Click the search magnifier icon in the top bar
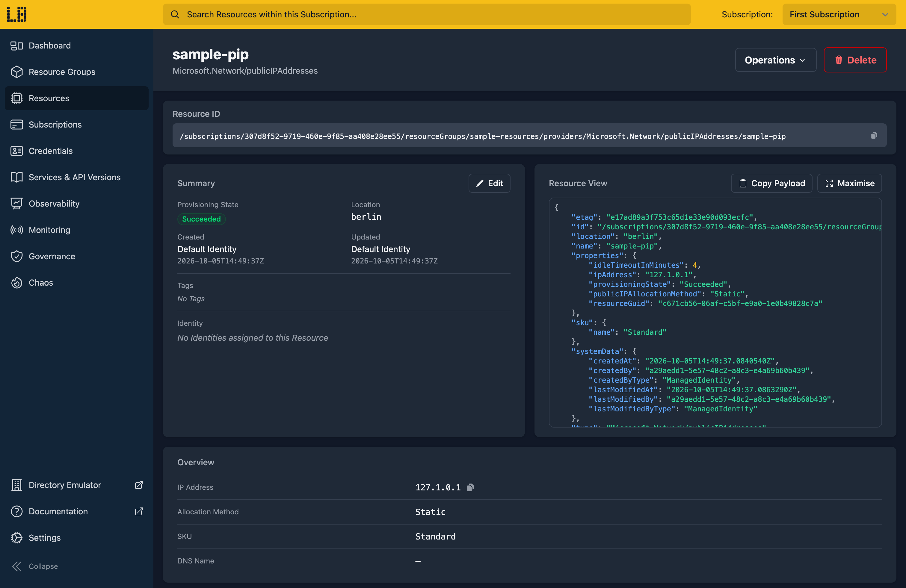The image size is (906, 588). click(x=175, y=14)
